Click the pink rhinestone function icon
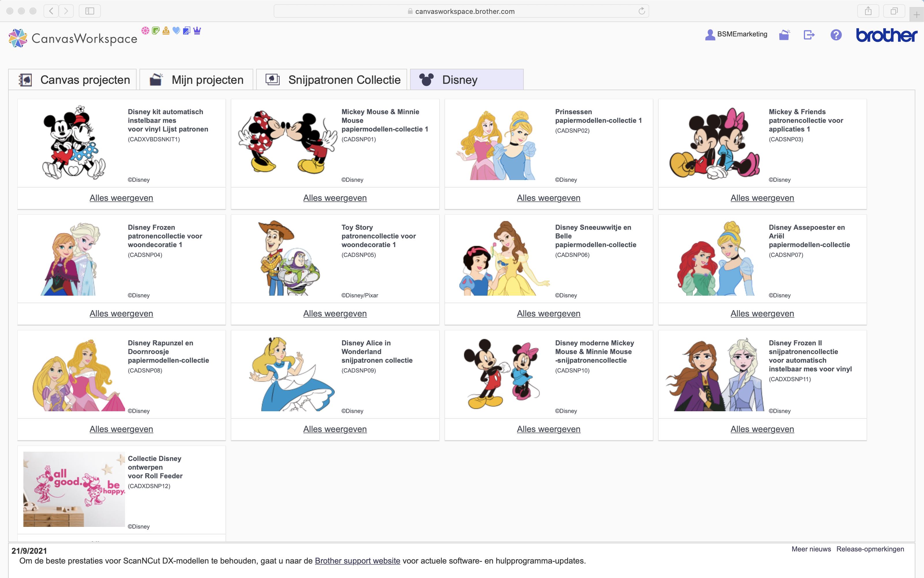 [x=145, y=31]
